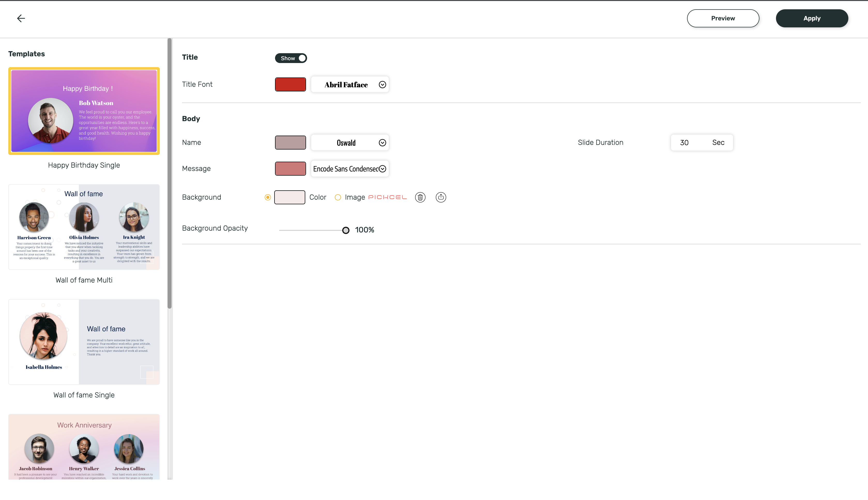Image resolution: width=868 pixels, height=500 pixels.
Task: Open the Message color swatch
Action: tap(290, 169)
